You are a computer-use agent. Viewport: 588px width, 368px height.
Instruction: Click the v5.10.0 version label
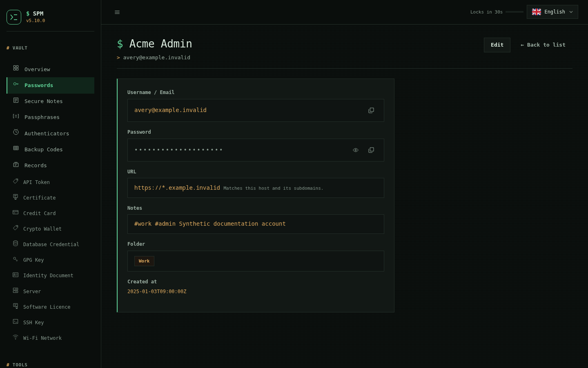(36, 20)
